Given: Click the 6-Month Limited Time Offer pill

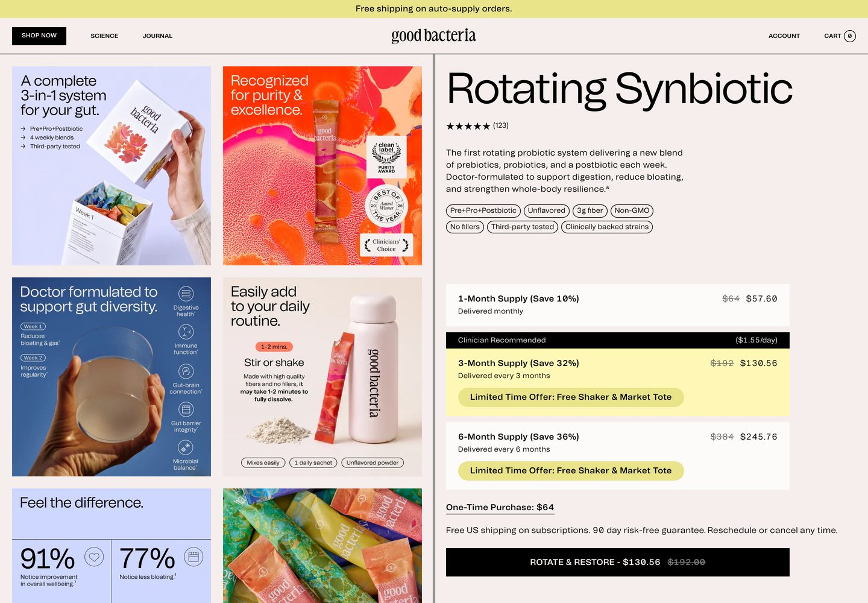Looking at the screenshot, I should (x=571, y=471).
